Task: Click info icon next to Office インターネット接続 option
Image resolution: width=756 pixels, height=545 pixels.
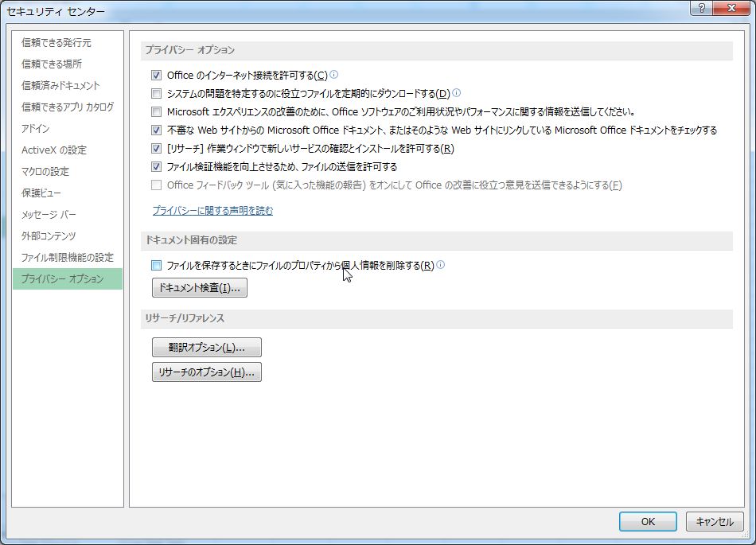Action: 333,75
